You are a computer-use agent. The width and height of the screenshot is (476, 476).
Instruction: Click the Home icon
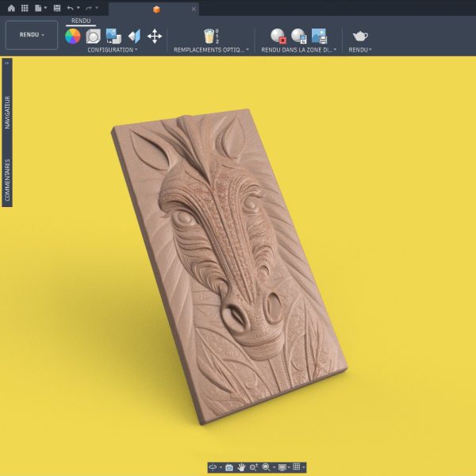11,8
